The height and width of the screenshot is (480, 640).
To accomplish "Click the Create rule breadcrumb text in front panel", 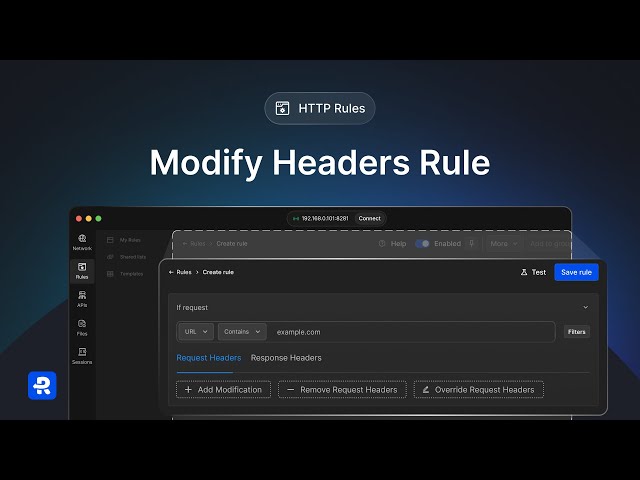I will (x=218, y=272).
